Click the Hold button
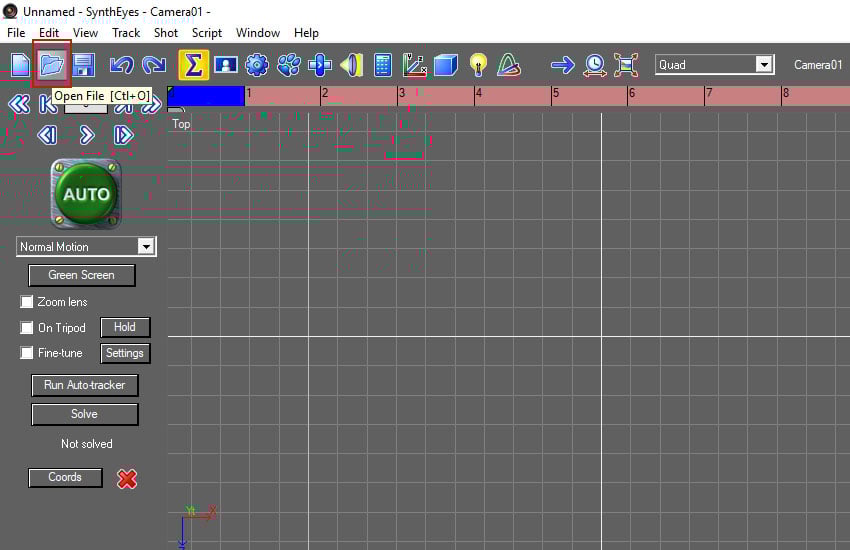 coord(125,327)
